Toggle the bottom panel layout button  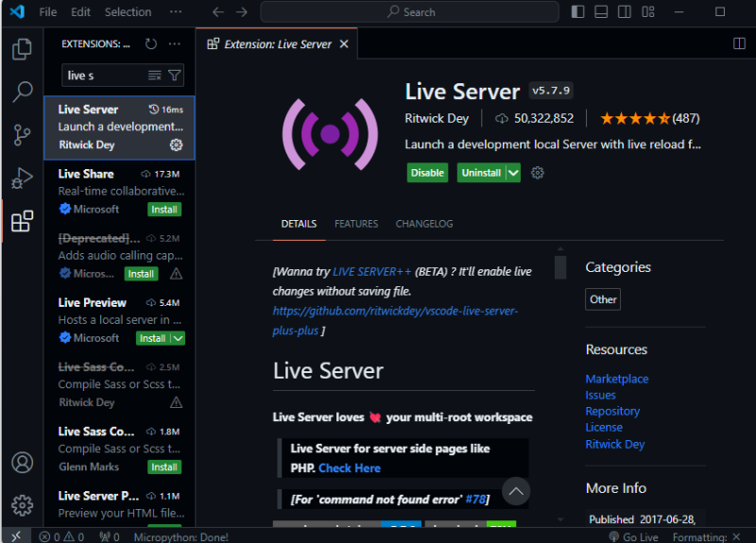[601, 11]
